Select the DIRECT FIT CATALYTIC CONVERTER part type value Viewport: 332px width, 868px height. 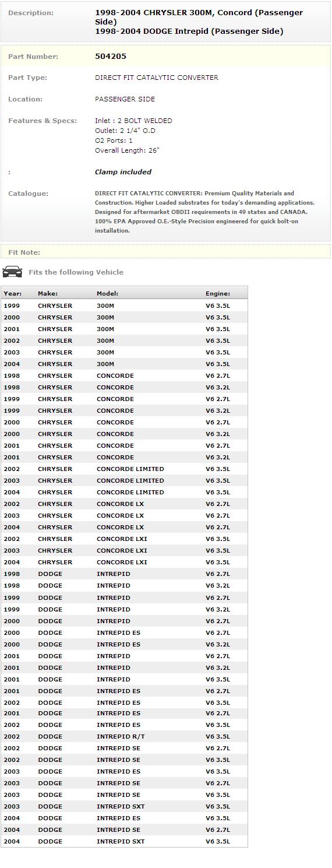point(157,78)
